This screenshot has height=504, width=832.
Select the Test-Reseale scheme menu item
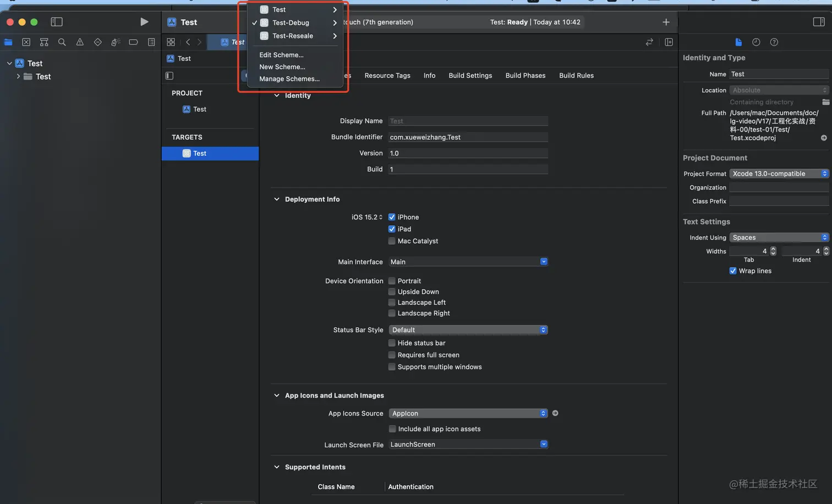(x=294, y=36)
